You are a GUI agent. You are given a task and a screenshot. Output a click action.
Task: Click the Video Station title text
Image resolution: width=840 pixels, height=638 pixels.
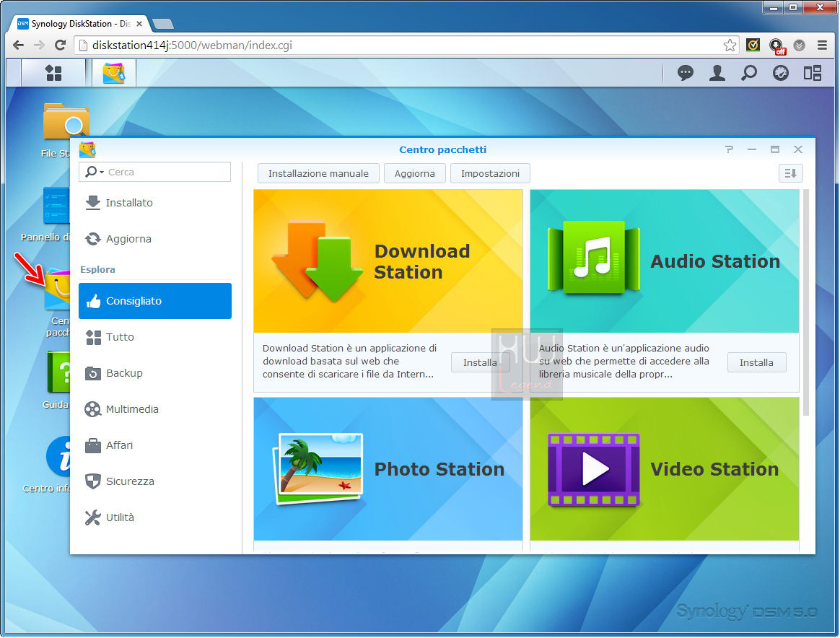(714, 469)
